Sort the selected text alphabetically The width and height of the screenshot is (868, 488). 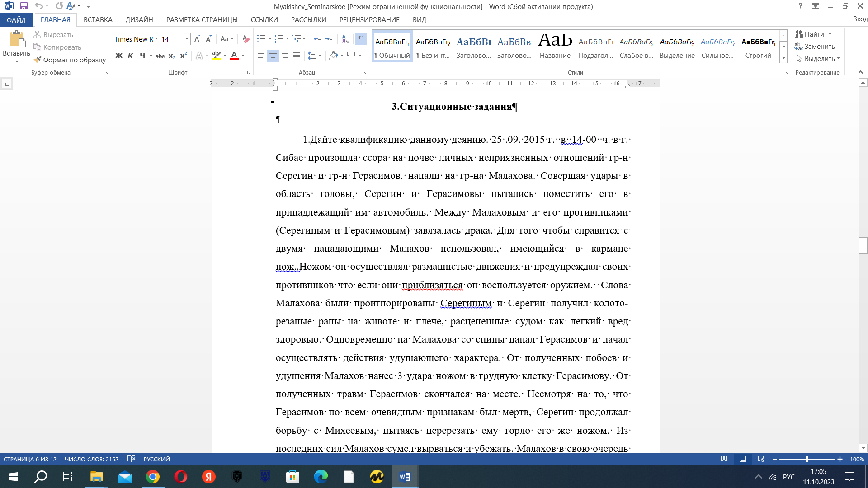click(x=345, y=39)
